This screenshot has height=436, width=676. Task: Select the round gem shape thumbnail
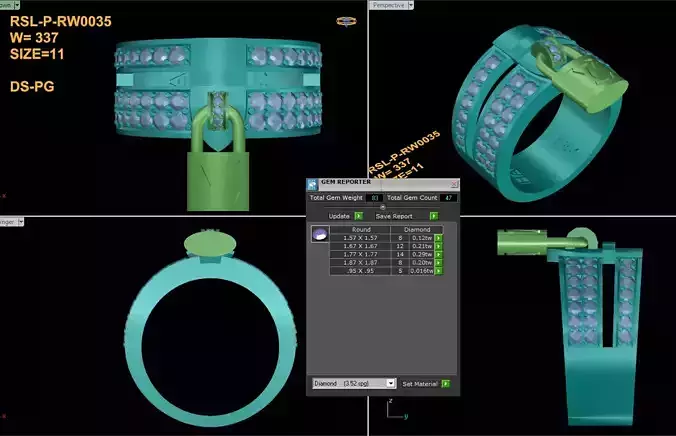pyautogui.click(x=320, y=234)
